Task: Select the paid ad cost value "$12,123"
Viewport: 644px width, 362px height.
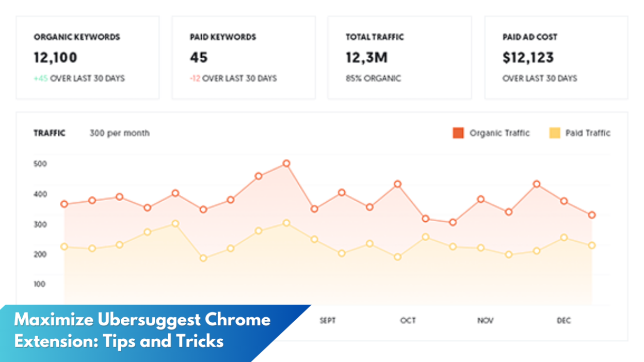Action: tap(528, 57)
